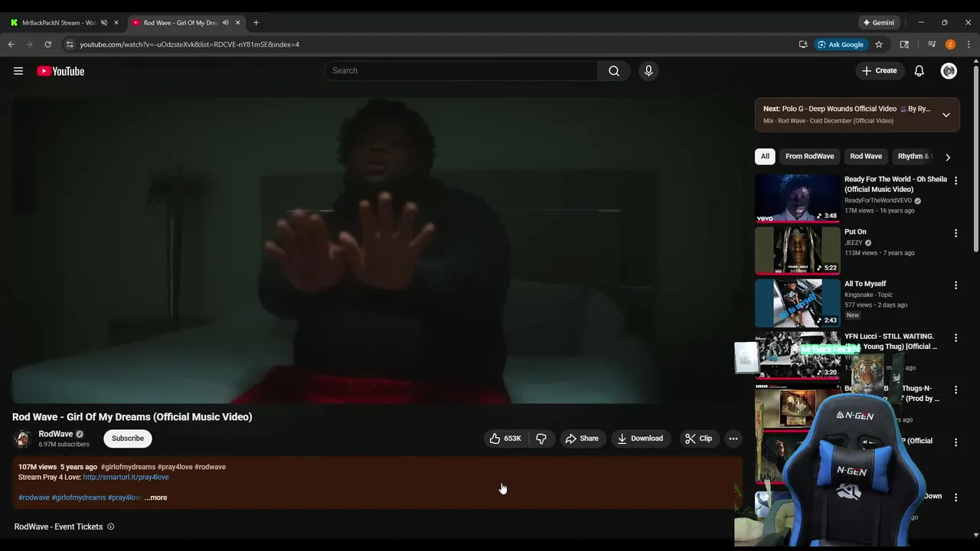Download the video
The height and width of the screenshot is (551, 980).
pyautogui.click(x=640, y=439)
